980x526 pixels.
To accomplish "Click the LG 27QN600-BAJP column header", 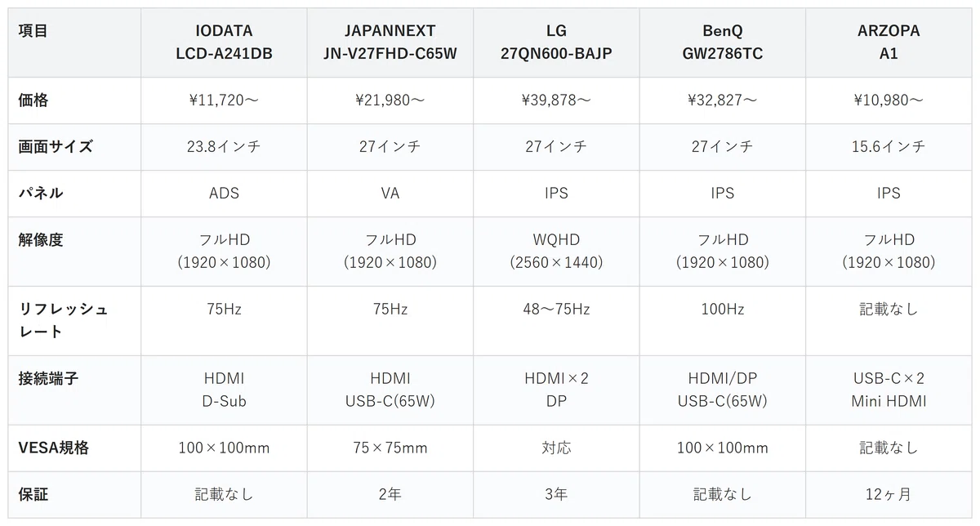I will tap(556, 42).
